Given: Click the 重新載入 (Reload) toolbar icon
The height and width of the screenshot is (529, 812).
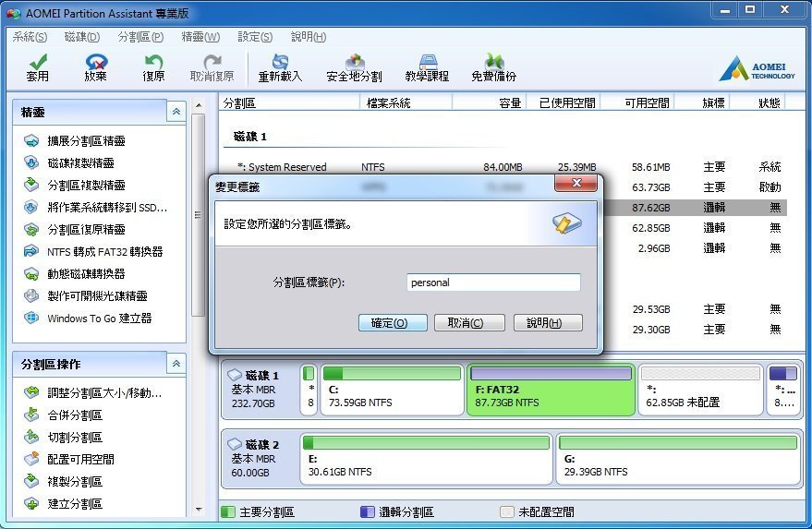Looking at the screenshot, I should click(280, 68).
